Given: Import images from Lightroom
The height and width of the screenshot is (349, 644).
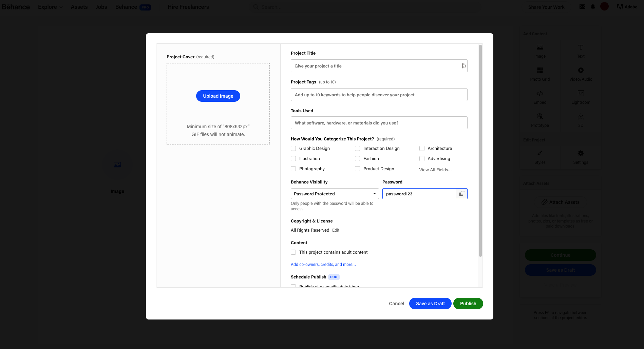Looking at the screenshot, I should [x=580, y=97].
